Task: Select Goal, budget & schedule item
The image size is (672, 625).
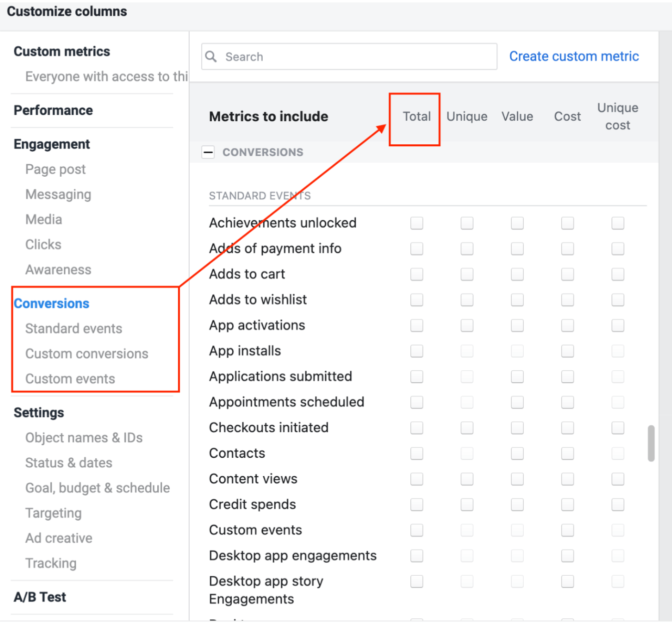Action: click(x=98, y=488)
